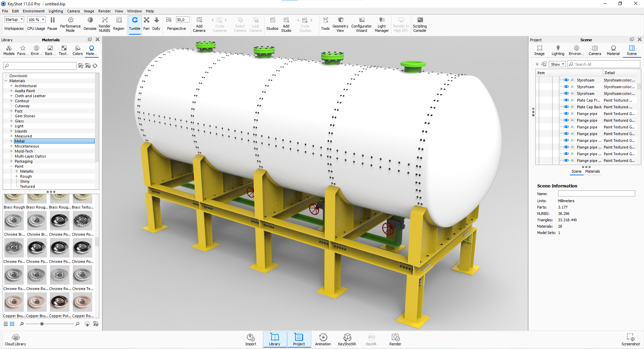The image size is (644, 349).
Task: Adjust the thumbnail size slider handle
Action: tap(42, 324)
